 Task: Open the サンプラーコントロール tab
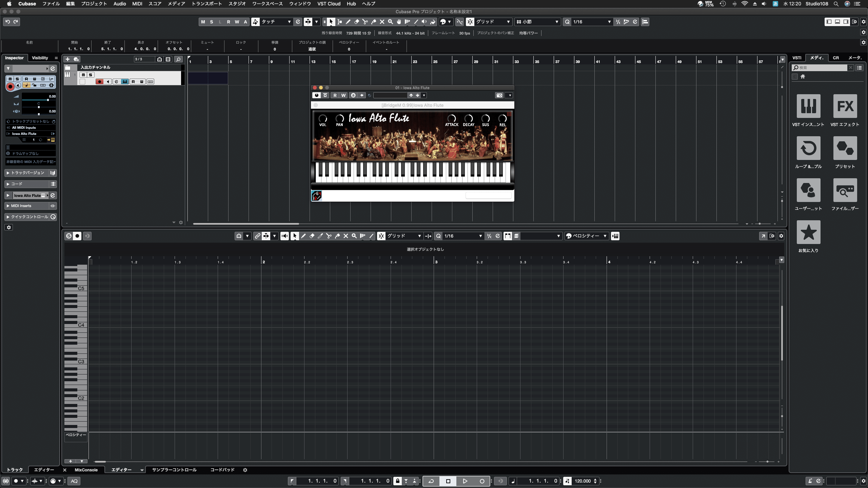click(x=174, y=470)
